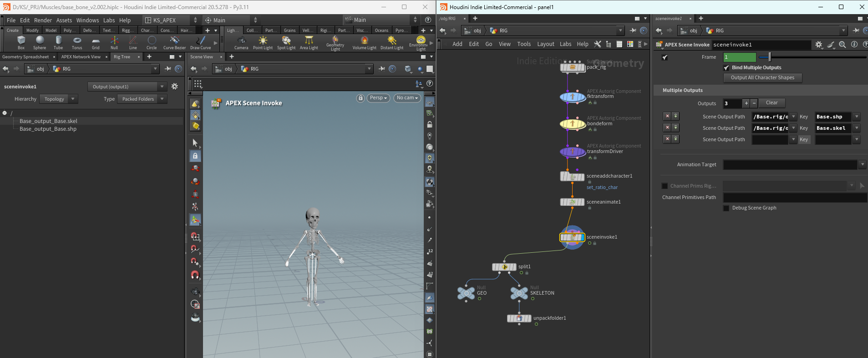The image size is (868, 358).
Task: Toggle the checkbox left of Frame
Action: tap(665, 57)
